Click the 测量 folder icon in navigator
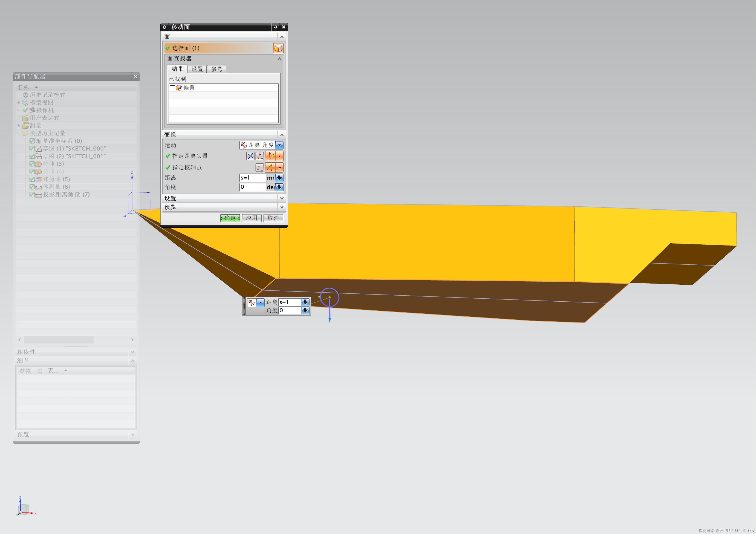The width and height of the screenshot is (756, 534). click(25, 125)
